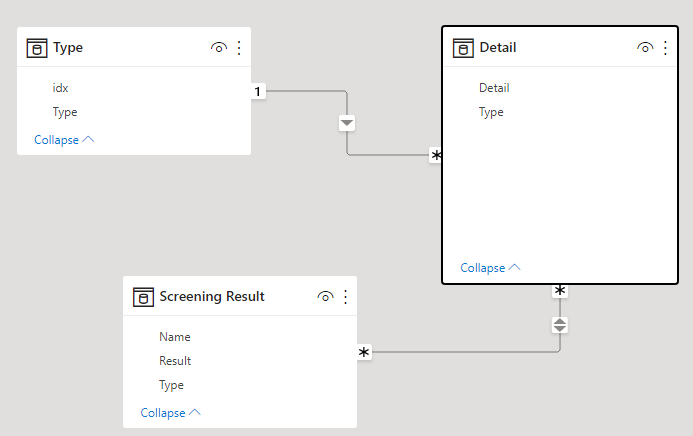This screenshot has width=693, height=436.
Task: Collapse the Screening Result table card
Action: click(171, 413)
